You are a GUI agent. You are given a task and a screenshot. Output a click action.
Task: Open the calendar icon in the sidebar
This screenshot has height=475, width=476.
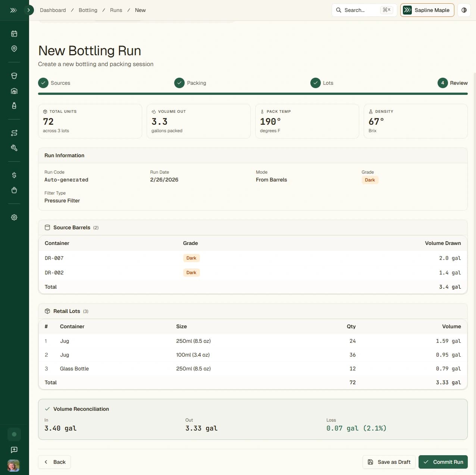(14, 34)
